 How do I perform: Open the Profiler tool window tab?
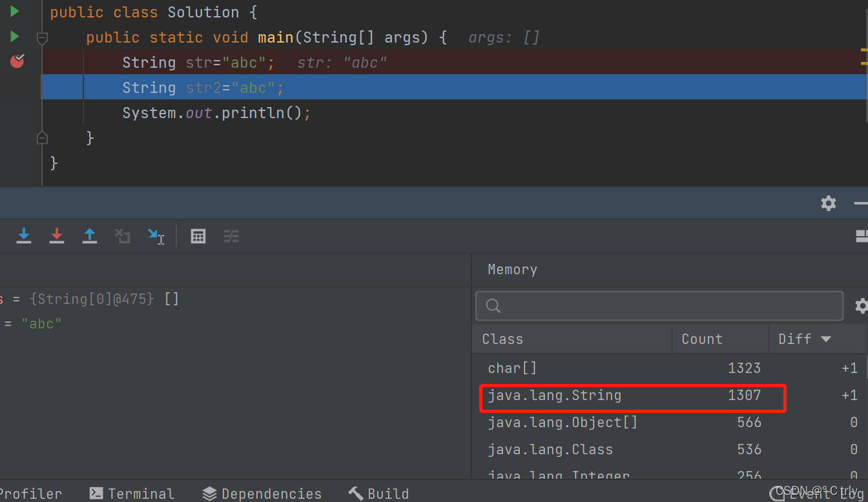click(x=31, y=494)
